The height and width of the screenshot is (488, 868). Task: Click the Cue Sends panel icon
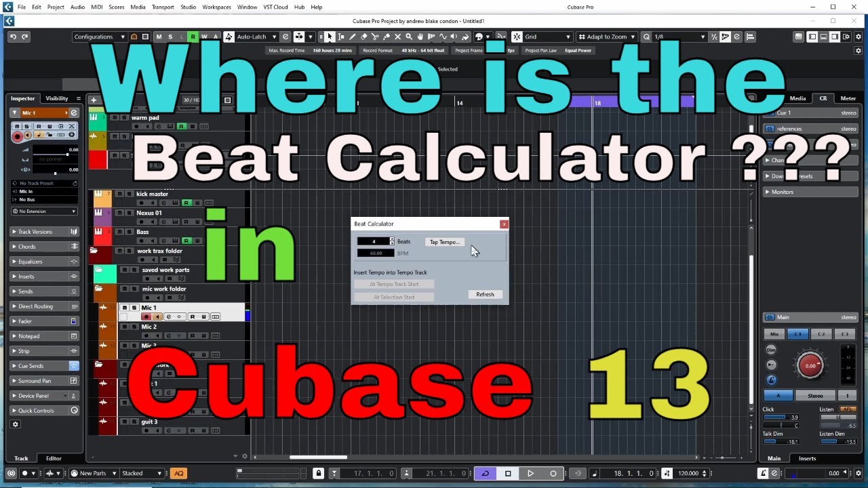pyautogui.click(x=74, y=366)
